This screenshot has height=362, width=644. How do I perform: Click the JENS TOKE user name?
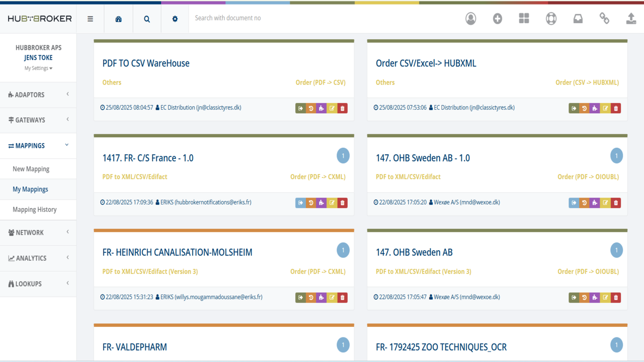38,58
